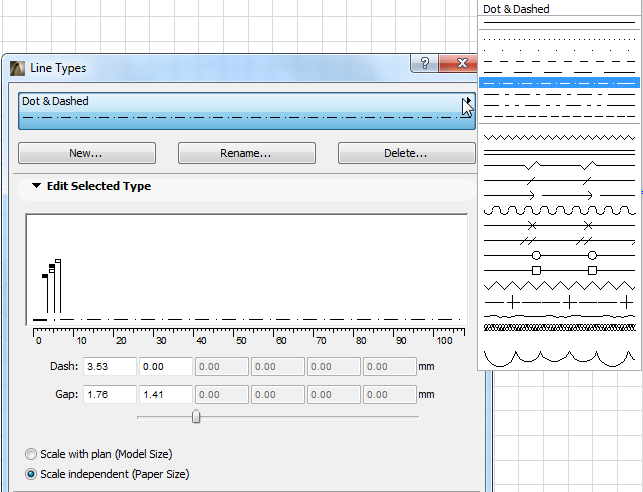Choose the solid line in the list
Screen dimensions: 643x492
point(559,23)
